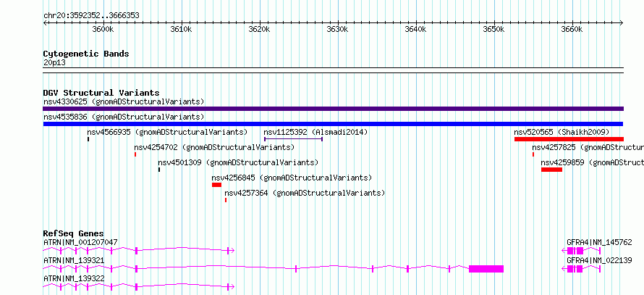The width and height of the screenshot is (644, 295).
Task: Open the ATRN|NM_001207047 gene label
Action: (80, 242)
